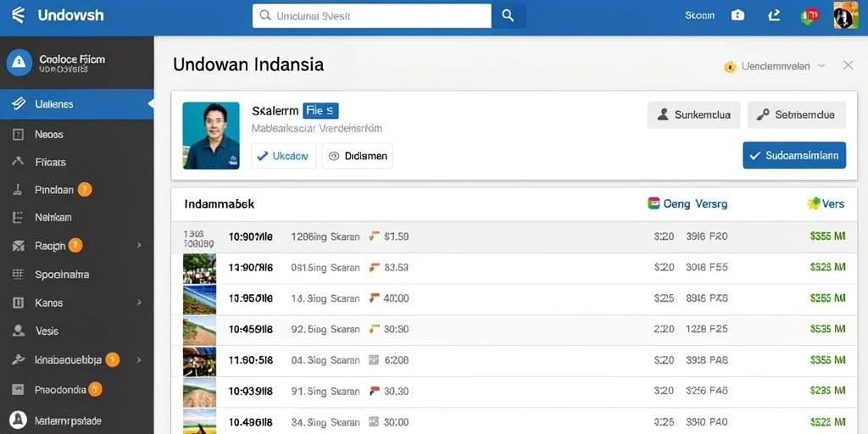Open the red-green notification icon
Viewport: 868px width, 434px height.
tap(810, 15)
